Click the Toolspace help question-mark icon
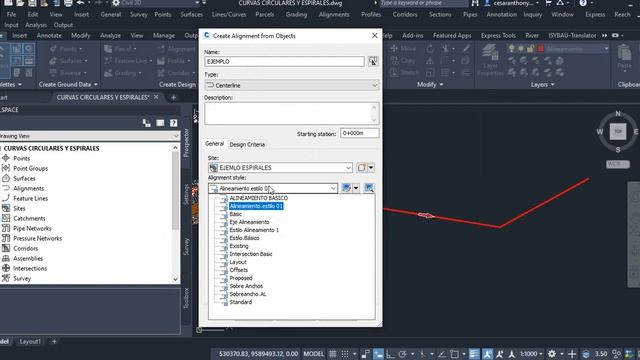640x360 pixels. tap(173, 123)
